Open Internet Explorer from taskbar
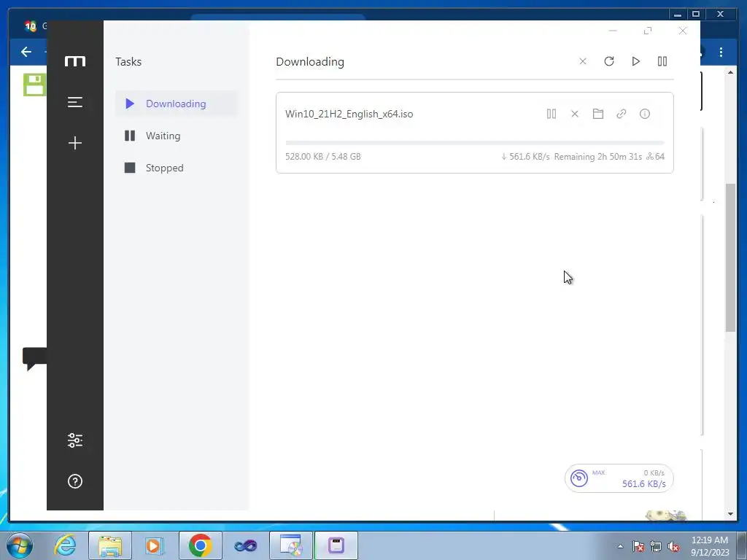747x560 pixels. [x=65, y=545]
